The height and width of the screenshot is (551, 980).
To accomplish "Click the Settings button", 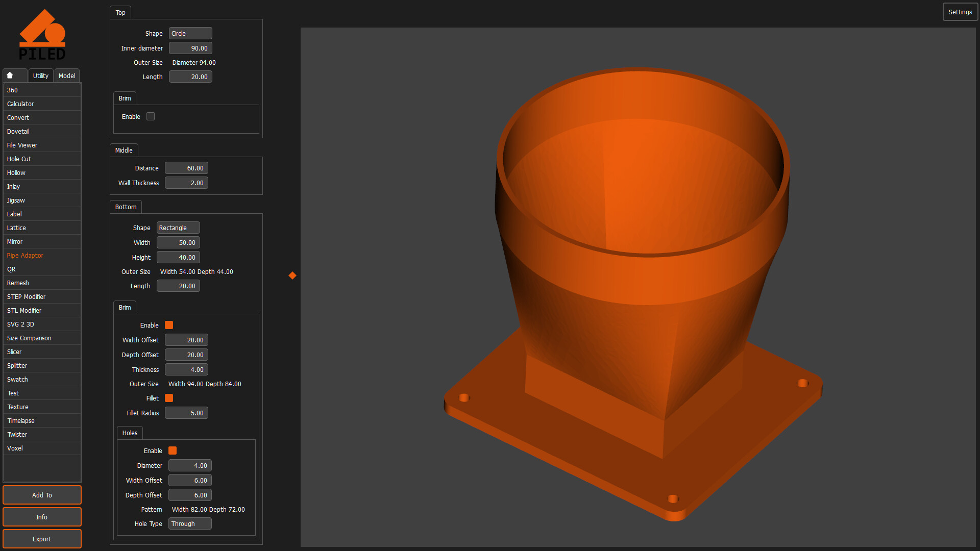I will (x=960, y=12).
